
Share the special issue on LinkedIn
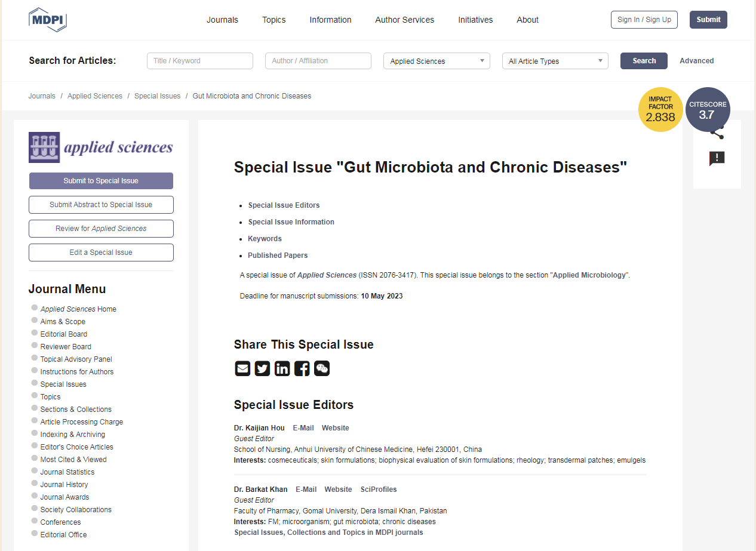(282, 368)
